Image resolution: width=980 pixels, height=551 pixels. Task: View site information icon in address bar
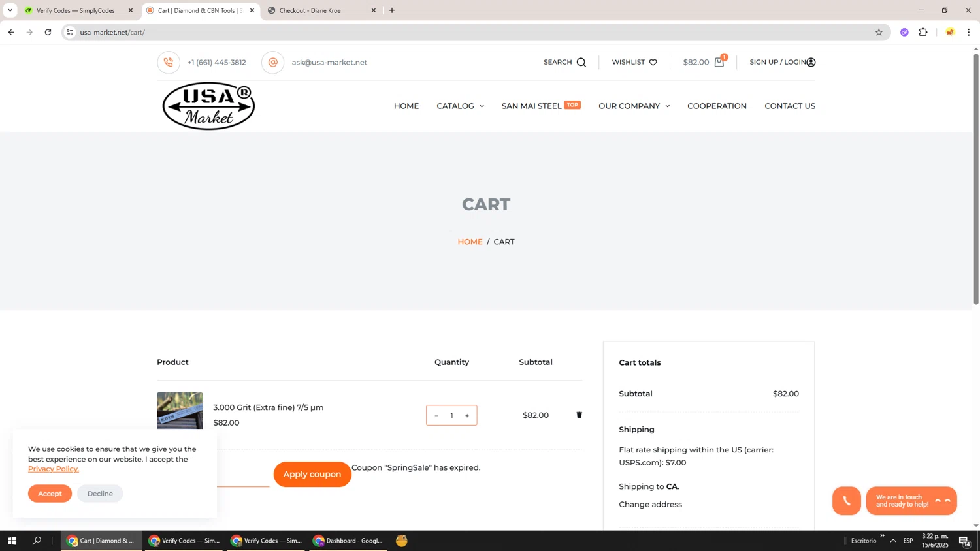point(70,32)
